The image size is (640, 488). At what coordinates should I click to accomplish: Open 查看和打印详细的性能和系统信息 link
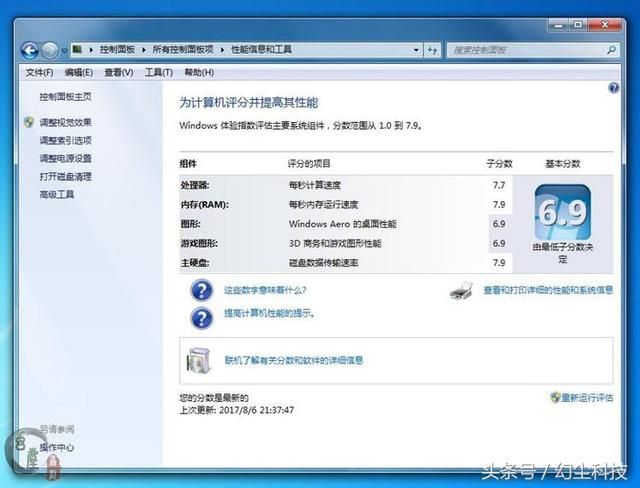pyautogui.click(x=548, y=290)
